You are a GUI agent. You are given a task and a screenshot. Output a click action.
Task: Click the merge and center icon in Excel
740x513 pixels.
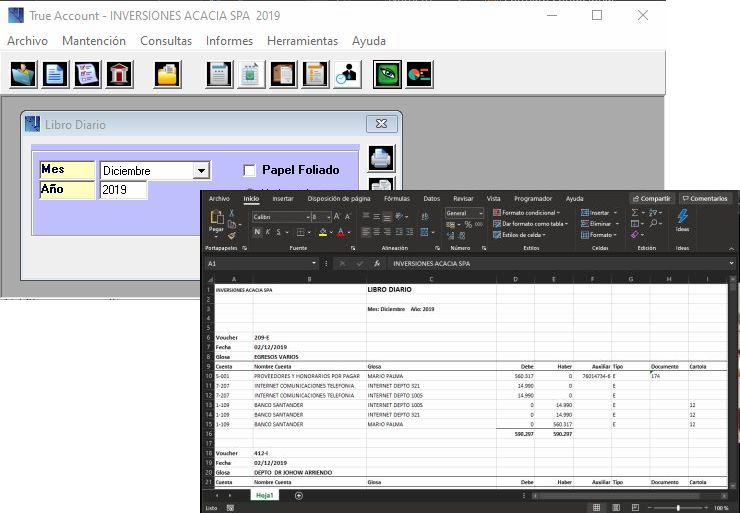coord(424,232)
